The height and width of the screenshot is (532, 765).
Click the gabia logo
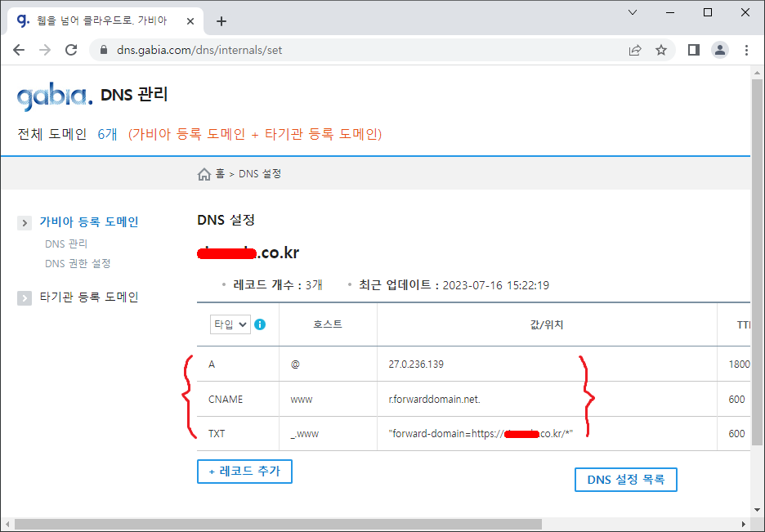click(54, 96)
